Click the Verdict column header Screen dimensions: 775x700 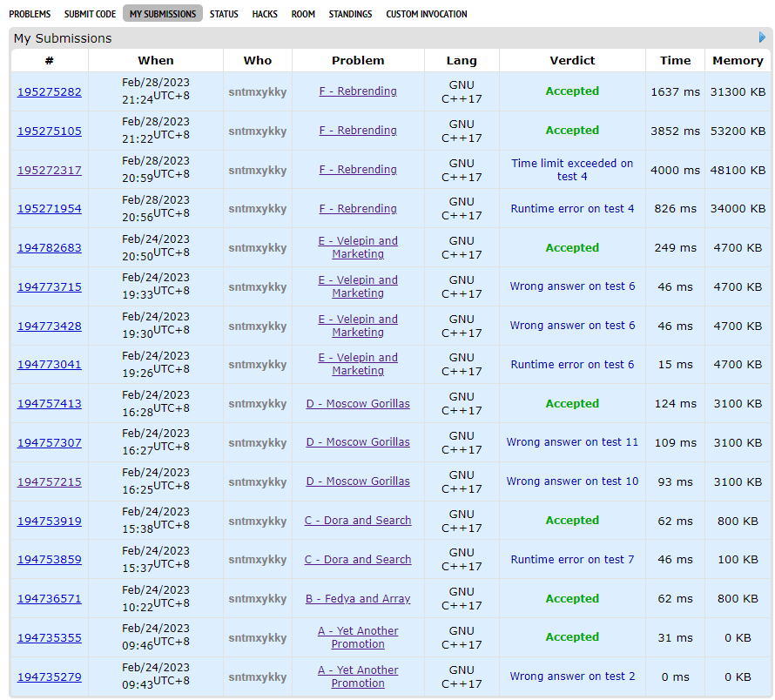coord(572,61)
